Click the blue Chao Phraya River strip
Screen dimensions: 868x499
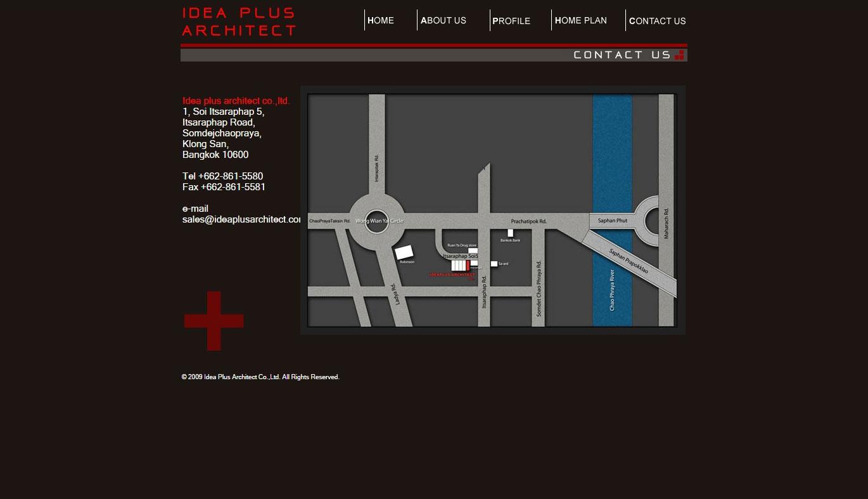(612, 159)
